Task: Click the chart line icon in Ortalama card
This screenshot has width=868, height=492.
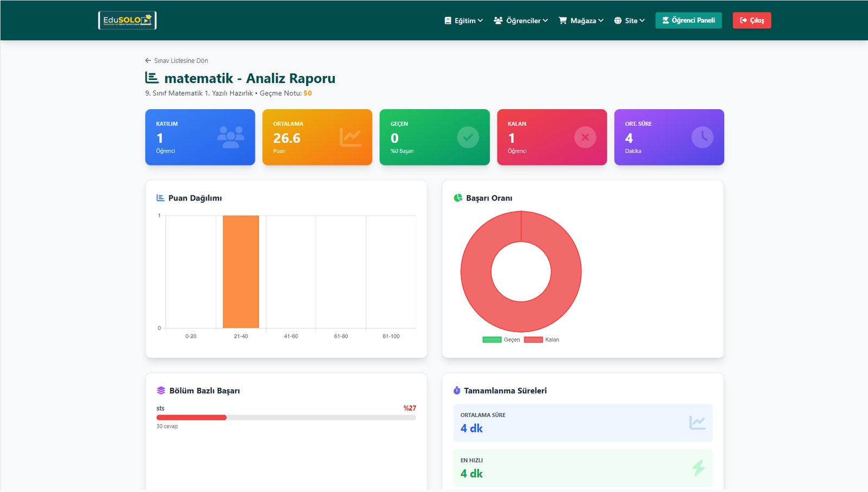Action: click(x=350, y=137)
